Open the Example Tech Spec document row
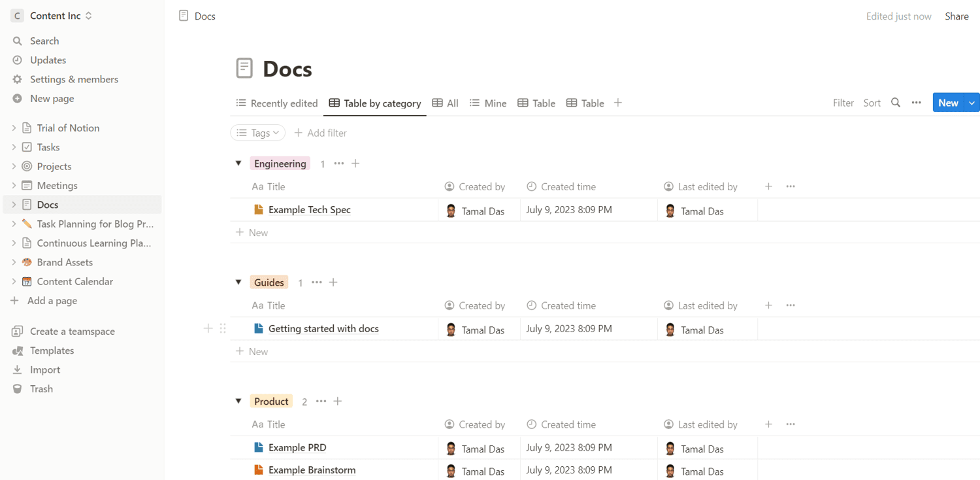Viewport: 980px width, 480px height. (309, 210)
